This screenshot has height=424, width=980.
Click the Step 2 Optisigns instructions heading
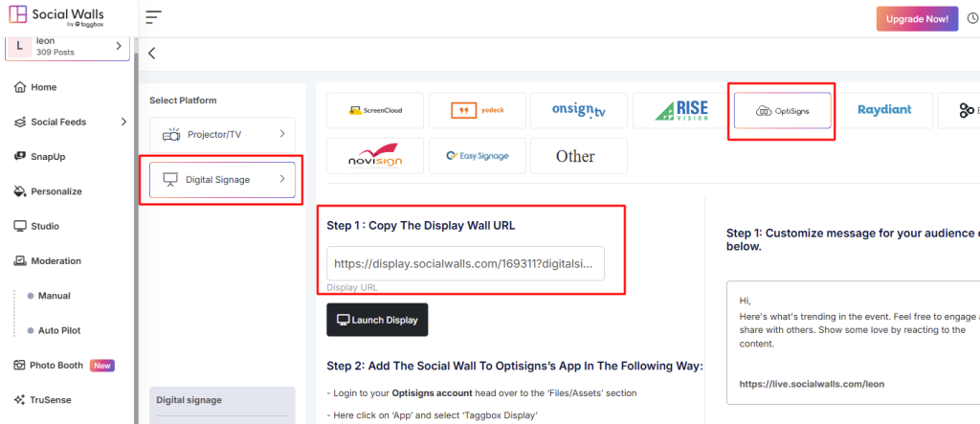515,366
